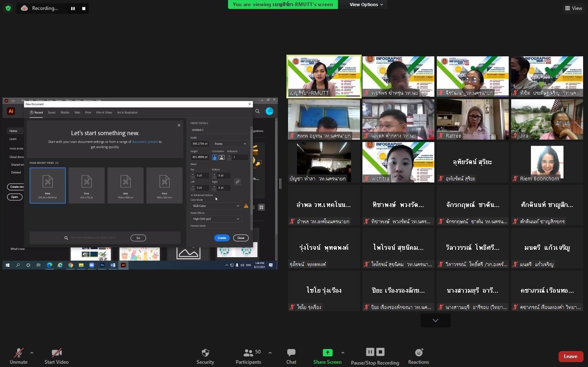Screen dimensions: 588x367
Task: Expand share options arrow beside Share Screen
Action: pos(342,353)
